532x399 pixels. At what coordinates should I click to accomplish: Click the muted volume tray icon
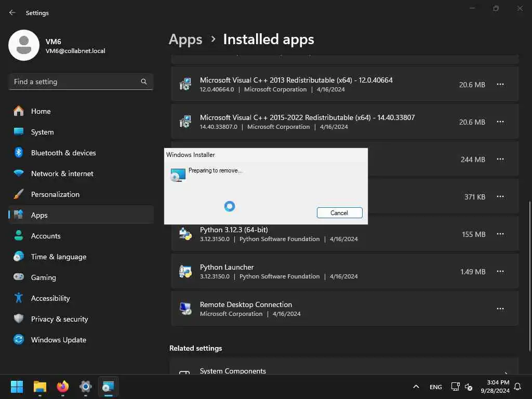469,387
